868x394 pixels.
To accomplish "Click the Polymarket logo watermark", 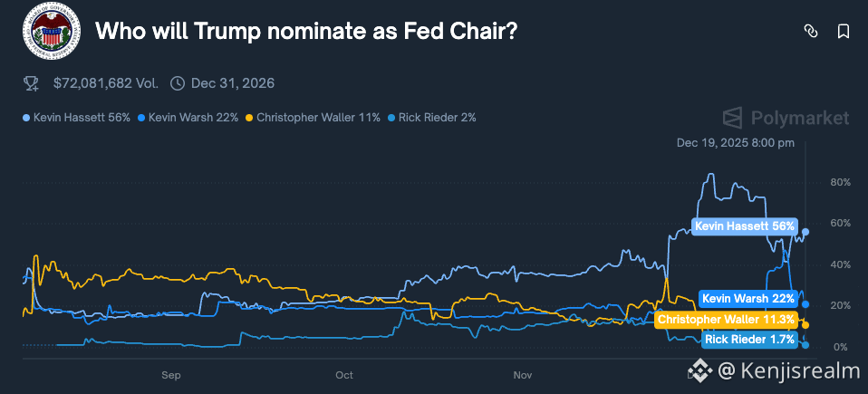I will [786, 118].
